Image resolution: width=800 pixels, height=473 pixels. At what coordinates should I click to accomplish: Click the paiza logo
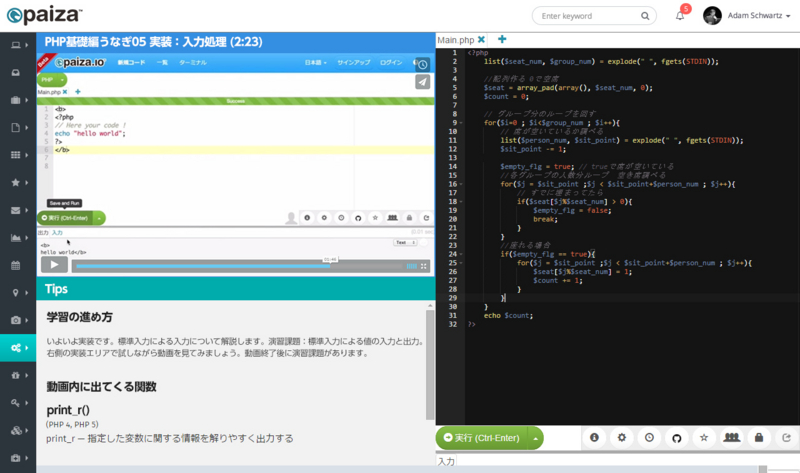point(44,15)
